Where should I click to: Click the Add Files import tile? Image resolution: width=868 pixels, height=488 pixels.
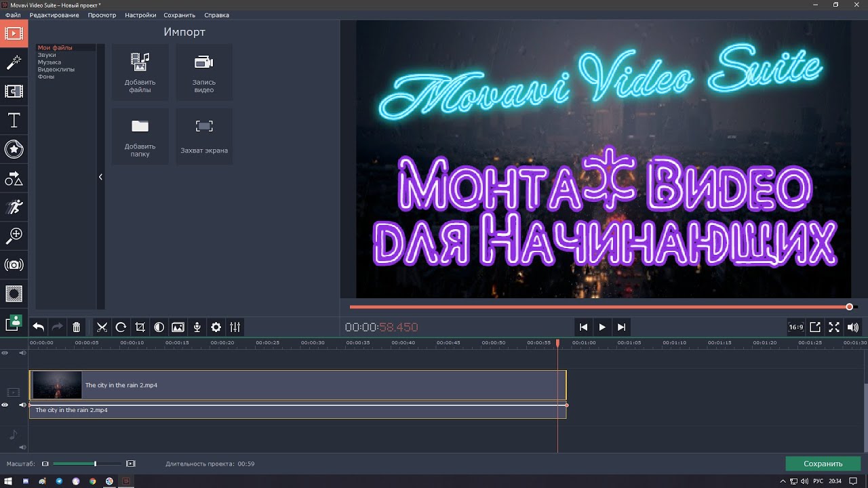[140, 73]
